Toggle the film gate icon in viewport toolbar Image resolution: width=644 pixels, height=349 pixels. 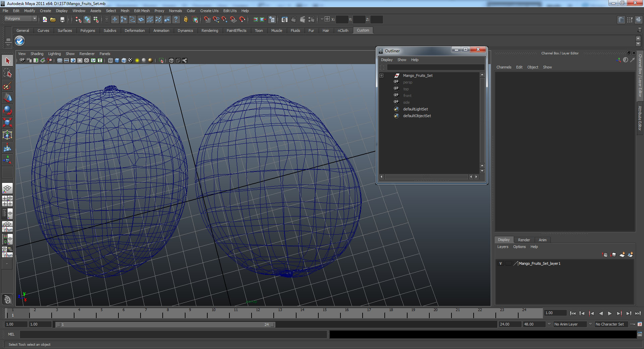pos(66,60)
